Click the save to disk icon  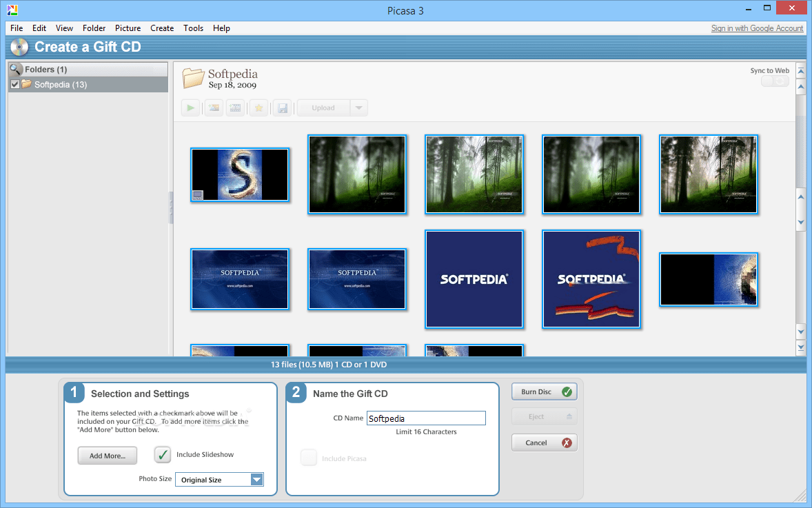click(x=282, y=108)
